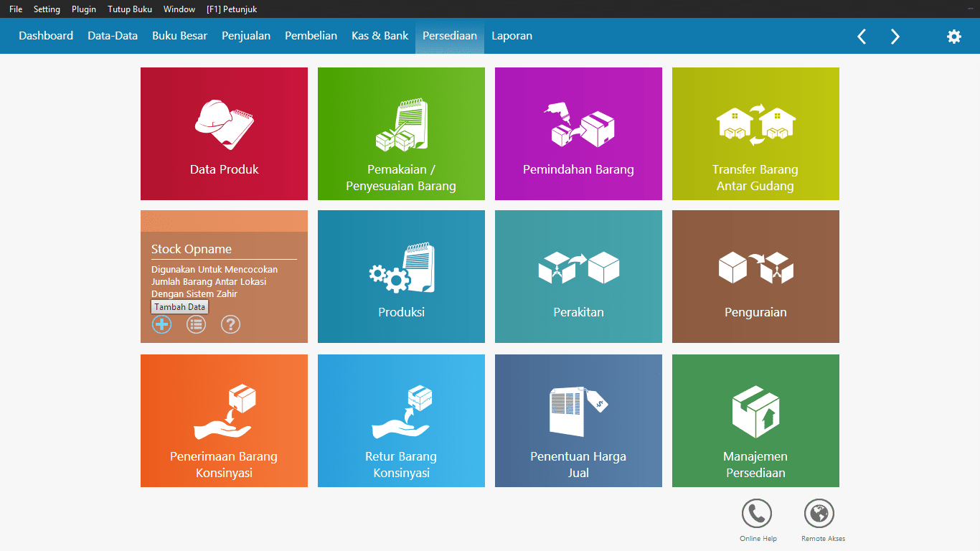Viewport: 980px width, 551px height.
Task: Click the plus icon under Stock Opname
Action: pos(162,324)
